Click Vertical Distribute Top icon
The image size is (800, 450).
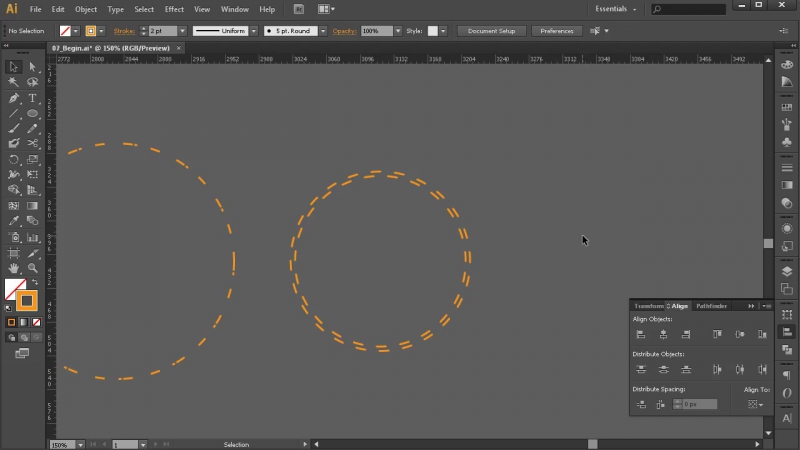[x=641, y=369]
